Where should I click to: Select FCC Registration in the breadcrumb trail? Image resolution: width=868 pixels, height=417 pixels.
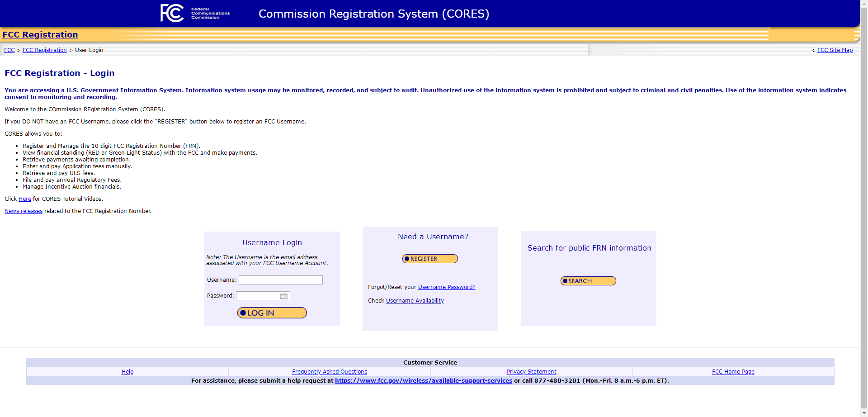[44, 50]
